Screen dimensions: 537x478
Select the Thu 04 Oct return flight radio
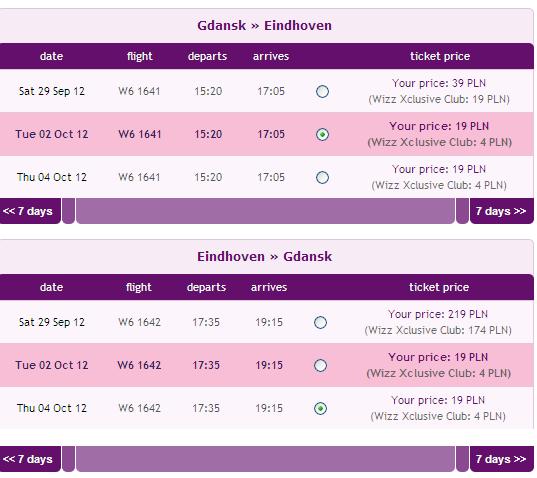coord(321,408)
